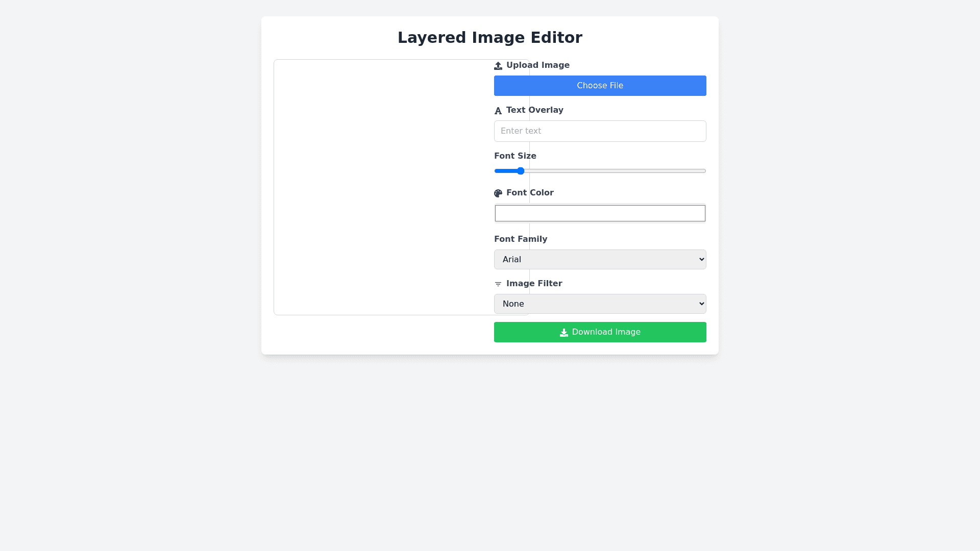Screen dimensions: 980x551
Task: Click the upload icon beside Upload Image
Action: pos(498,66)
